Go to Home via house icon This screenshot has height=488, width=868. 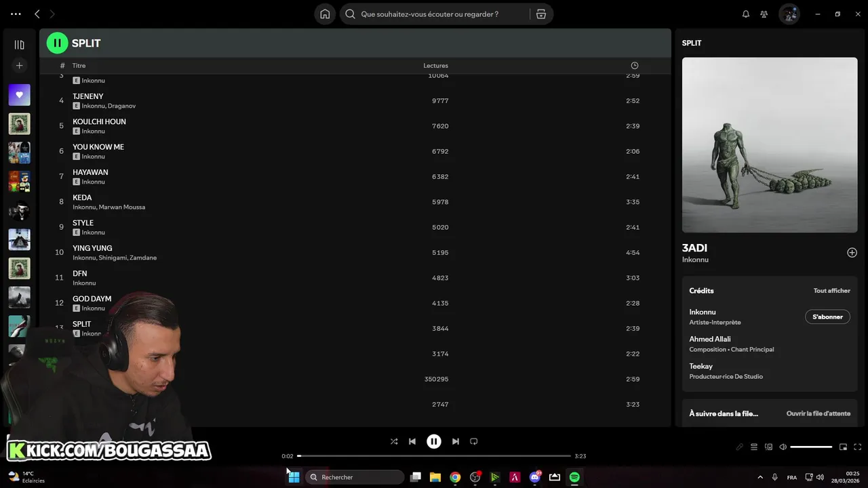pyautogui.click(x=325, y=14)
